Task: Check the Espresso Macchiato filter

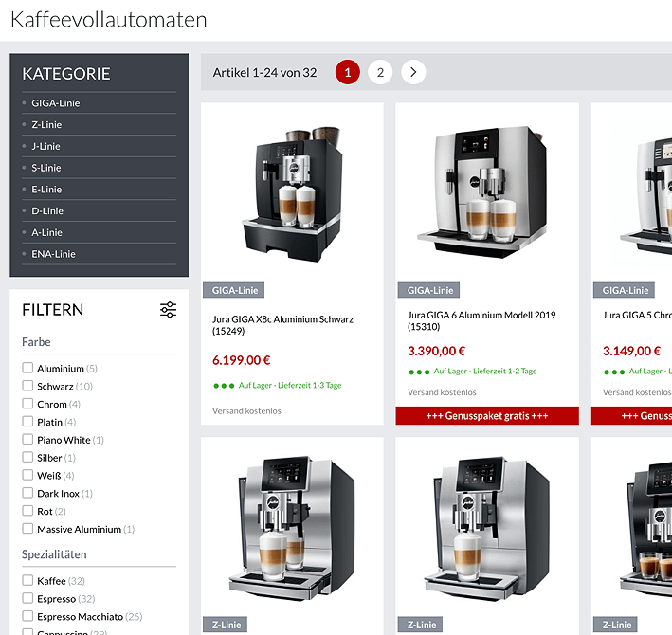Action: click(x=27, y=616)
